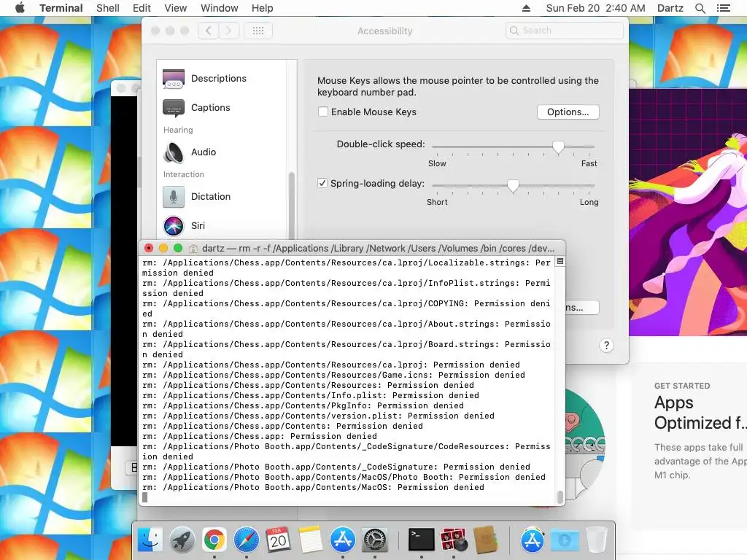Click Apps Optimized heading in App Store

[700, 413]
